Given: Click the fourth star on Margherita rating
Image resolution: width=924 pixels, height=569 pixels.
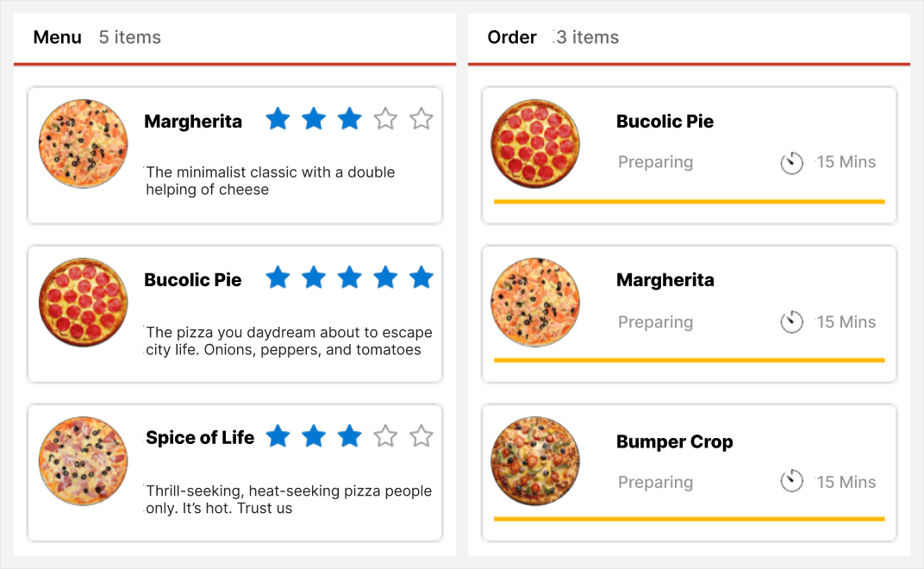Looking at the screenshot, I should coord(385,119).
